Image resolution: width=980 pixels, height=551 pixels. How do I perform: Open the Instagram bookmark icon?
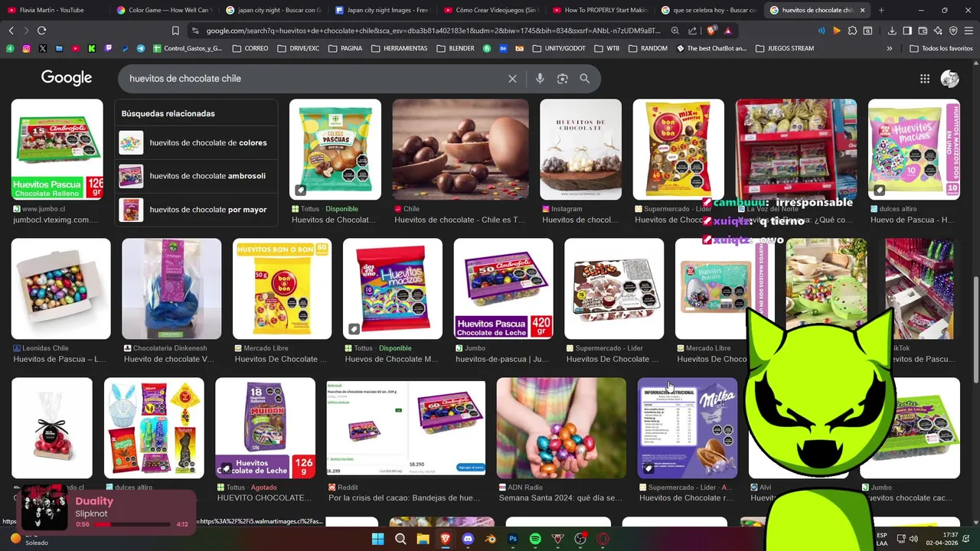[26, 48]
